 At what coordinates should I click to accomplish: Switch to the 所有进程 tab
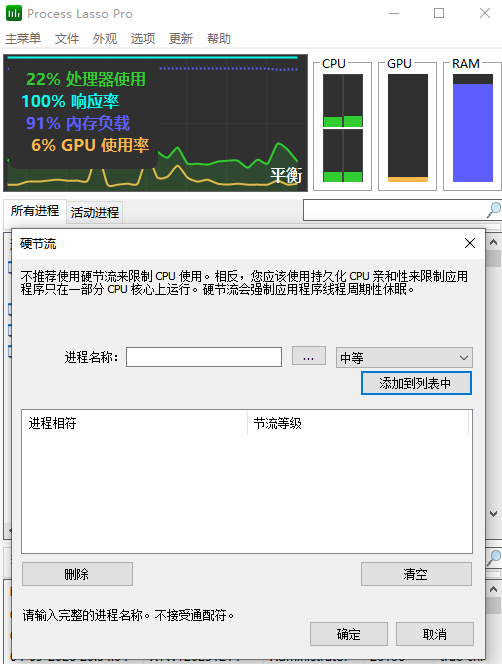[x=35, y=211]
